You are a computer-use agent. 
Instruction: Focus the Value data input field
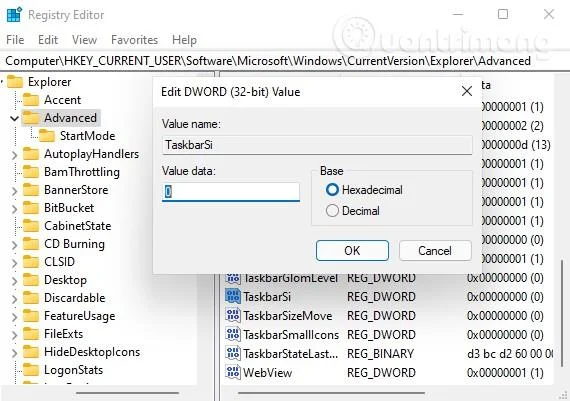pos(231,192)
